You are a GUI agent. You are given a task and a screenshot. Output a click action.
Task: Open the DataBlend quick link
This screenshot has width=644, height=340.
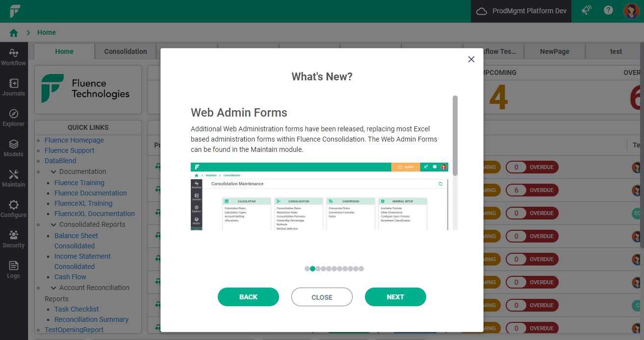click(x=60, y=161)
